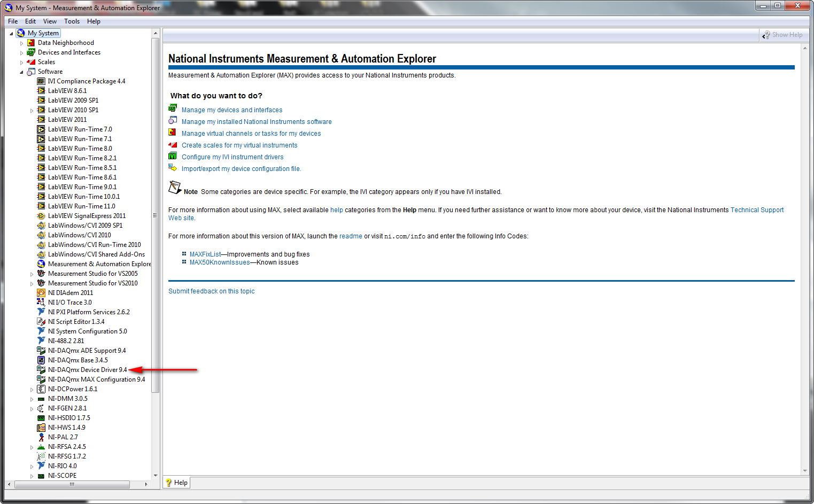
Task: Open Create scales for my virtual instruments
Action: 239,145
